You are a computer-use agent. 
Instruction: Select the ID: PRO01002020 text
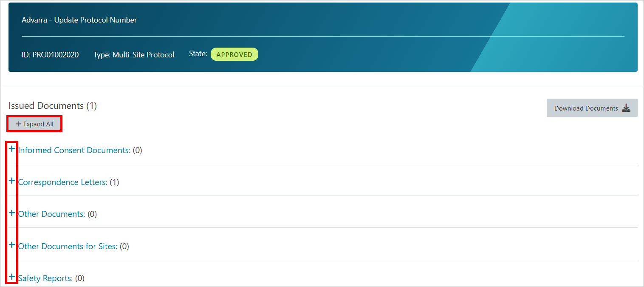point(50,55)
